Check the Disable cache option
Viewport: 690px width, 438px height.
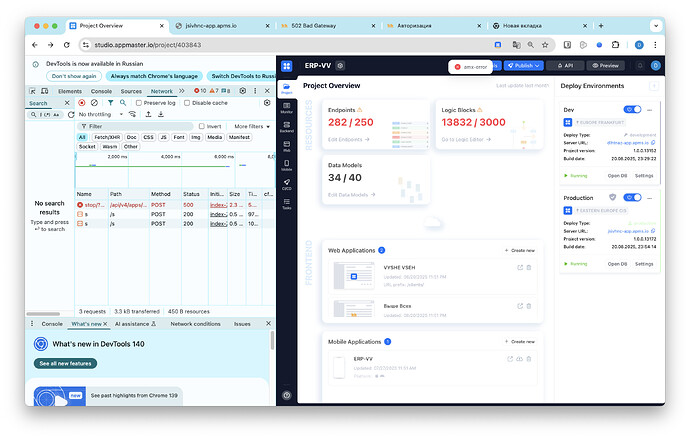click(x=187, y=102)
